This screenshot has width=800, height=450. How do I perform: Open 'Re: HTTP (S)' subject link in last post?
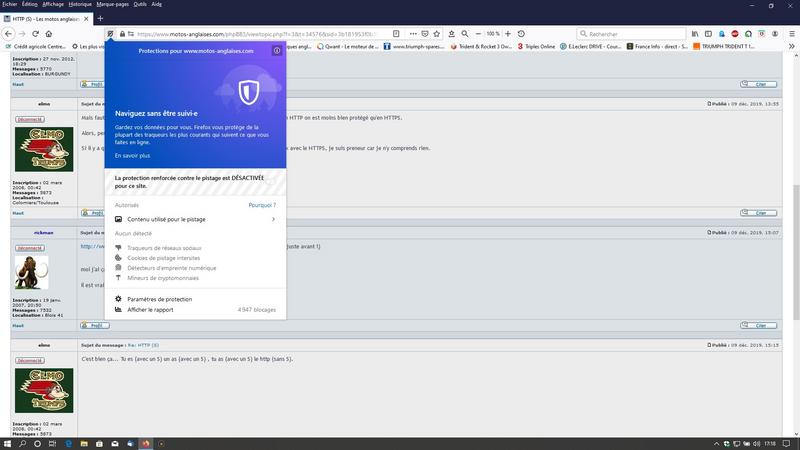(x=143, y=345)
